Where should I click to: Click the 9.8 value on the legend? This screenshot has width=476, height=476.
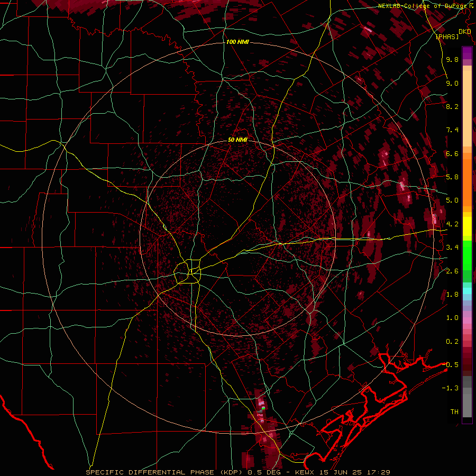point(452,60)
